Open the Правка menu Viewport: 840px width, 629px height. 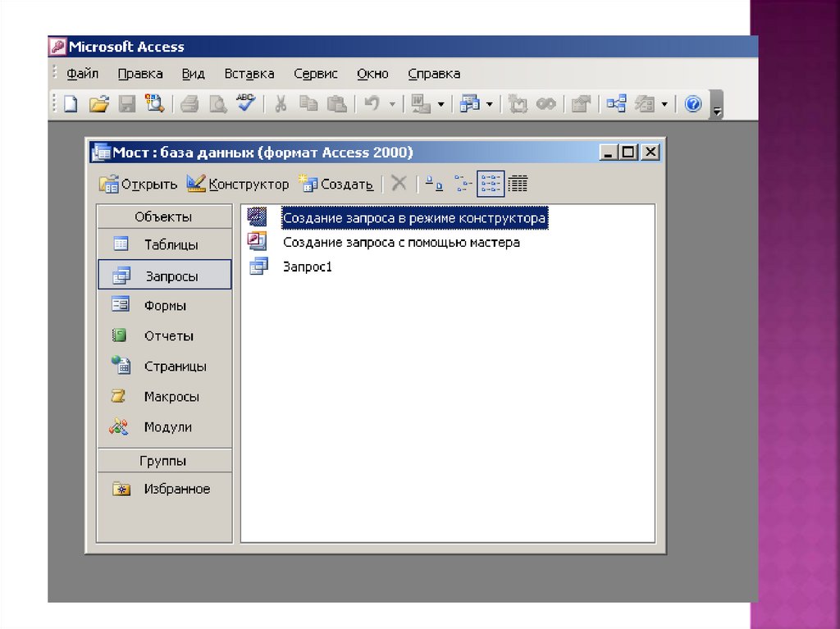[x=139, y=74]
